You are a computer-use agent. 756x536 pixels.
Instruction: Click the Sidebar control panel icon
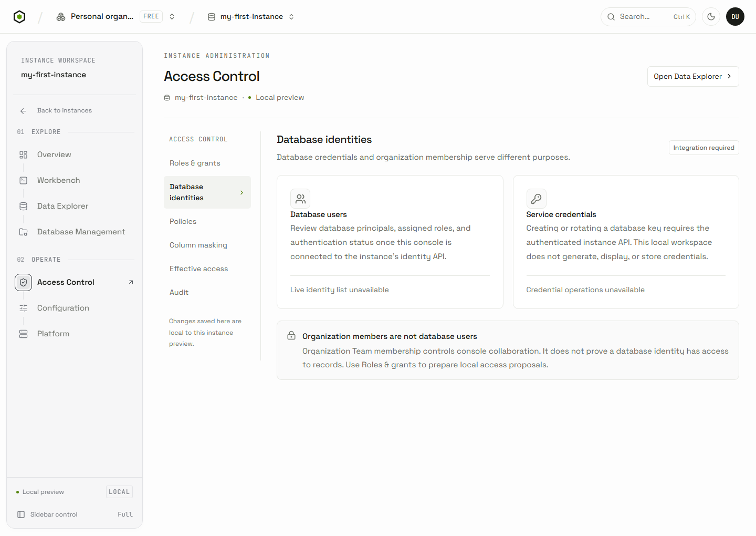[21, 514]
